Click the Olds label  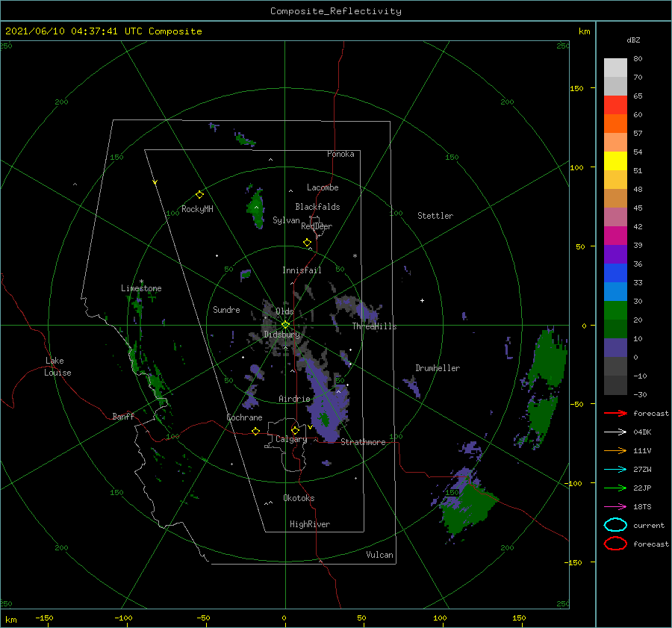click(x=284, y=311)
